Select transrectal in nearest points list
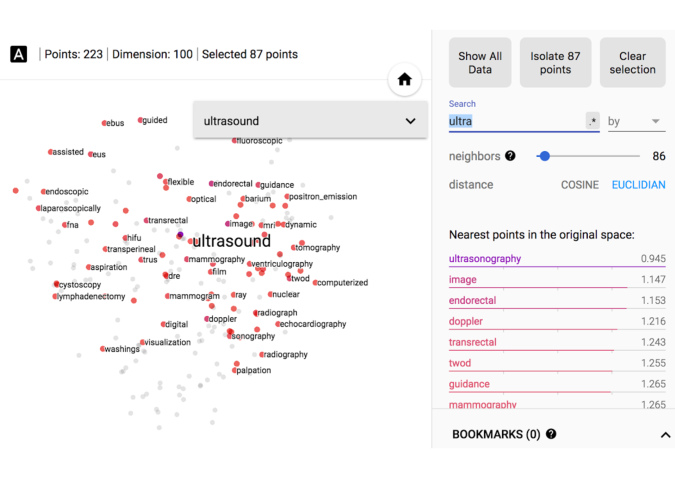The height and width of the screenshot is (478, 675). pos(473,342)
